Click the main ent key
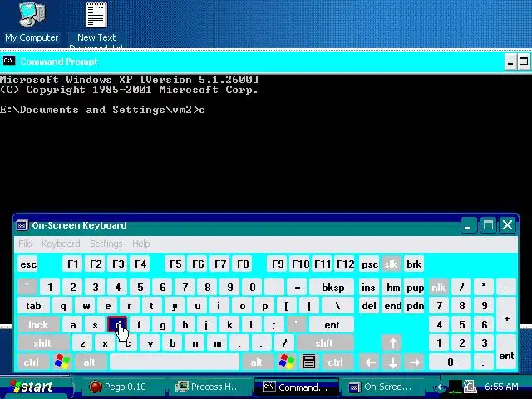The width and height of the screenshot is (532, 399). pyautogui.click(x=332, y=325)
